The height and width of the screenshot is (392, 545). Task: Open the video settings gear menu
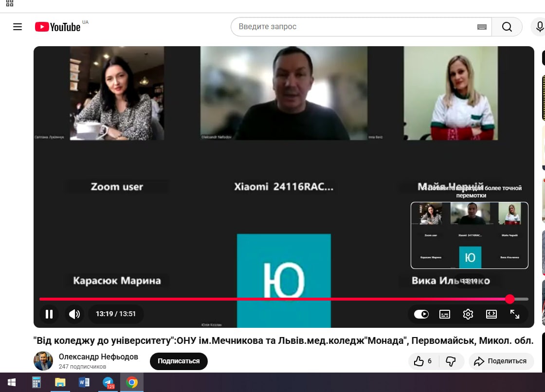pos(468,314)
